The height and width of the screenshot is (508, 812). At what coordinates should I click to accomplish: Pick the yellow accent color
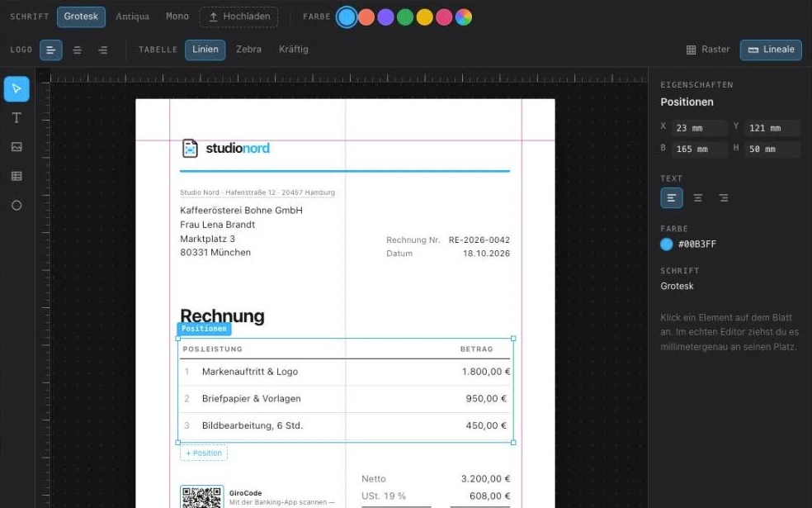point(425,17)
